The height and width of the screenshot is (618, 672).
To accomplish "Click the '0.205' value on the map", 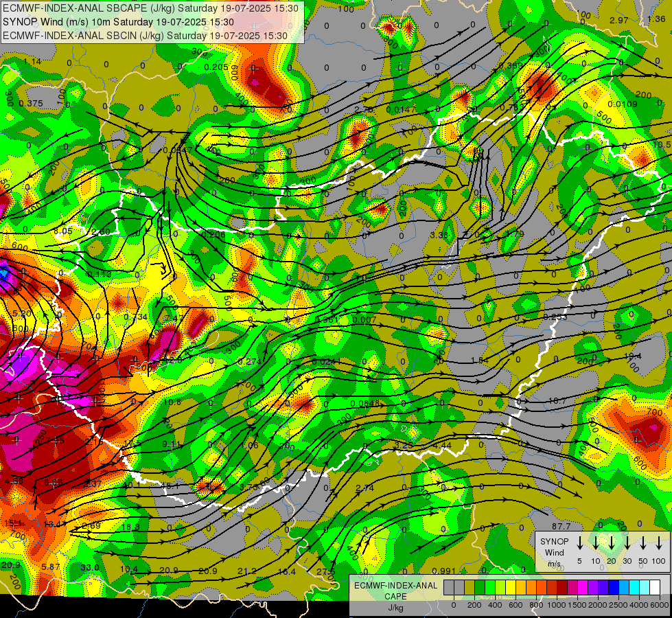I will click(216, 67).
